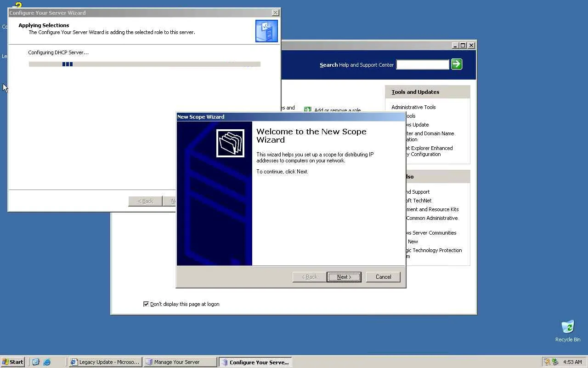This screenshot has width=588, height=368.
Task: Open Internet Explorer Enhanced Security Configuration link
Action: click(x=430, y=151)
